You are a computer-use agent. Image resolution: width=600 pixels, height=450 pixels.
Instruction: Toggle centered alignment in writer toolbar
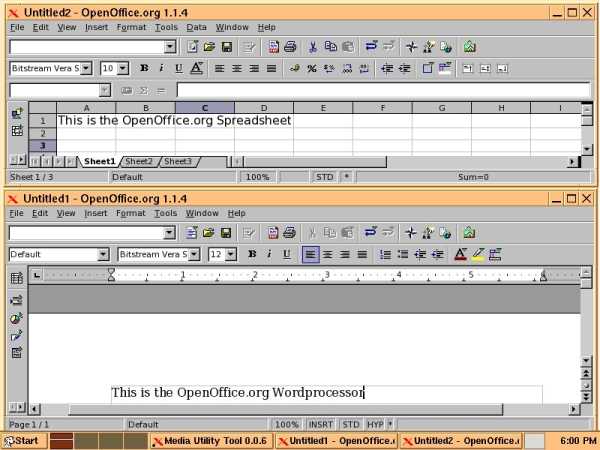pyautogui.click(x=328, y=254)
